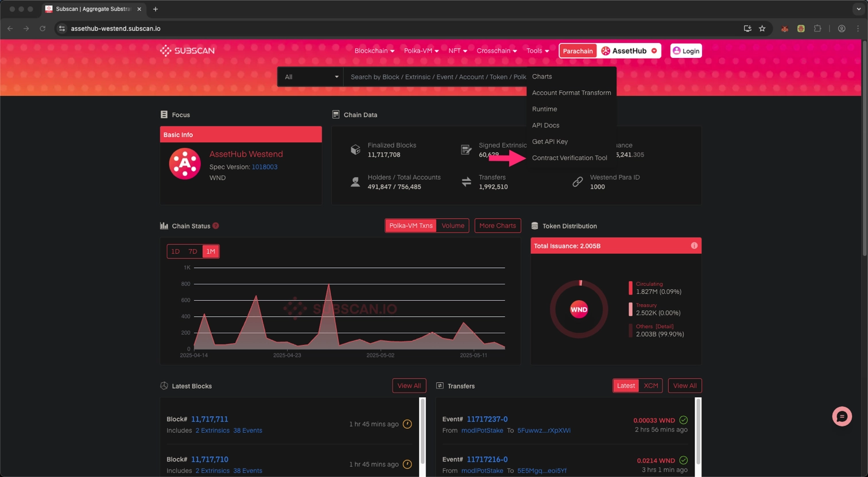The image size is (868, 477).
Task: Open the browser tab search chevron
Action: coord(858,9)
